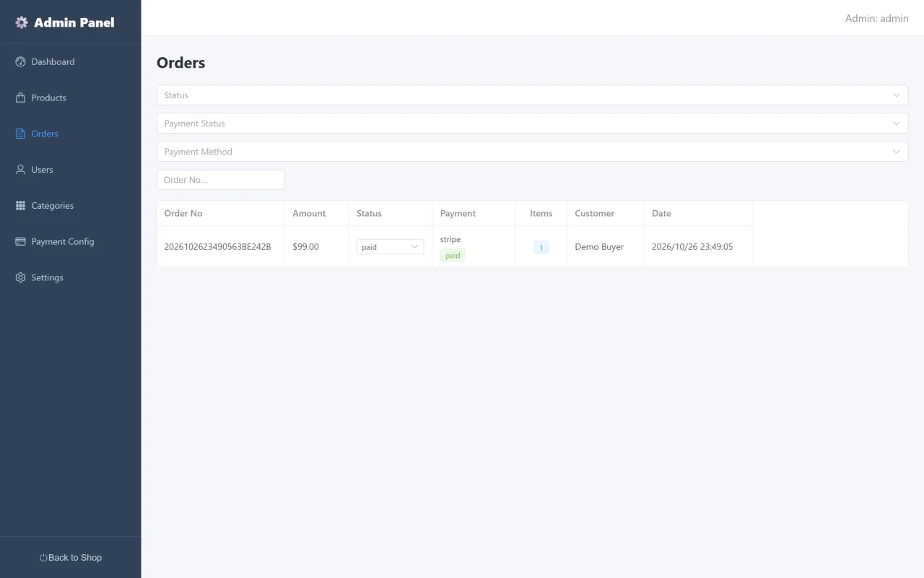This screenshot has width=924, height=578.
Task: Navigate to Categories section
Action: point(70,206)
